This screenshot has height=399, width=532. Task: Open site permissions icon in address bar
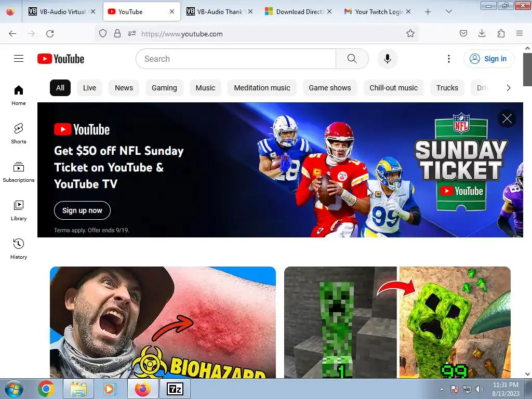point(132,33)
